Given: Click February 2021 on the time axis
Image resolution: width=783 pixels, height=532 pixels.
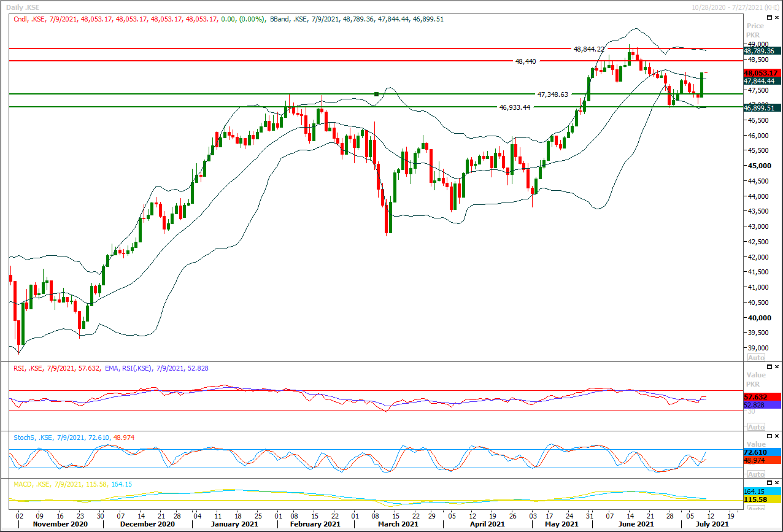Looking at the screenshot, I should (314, 524).
